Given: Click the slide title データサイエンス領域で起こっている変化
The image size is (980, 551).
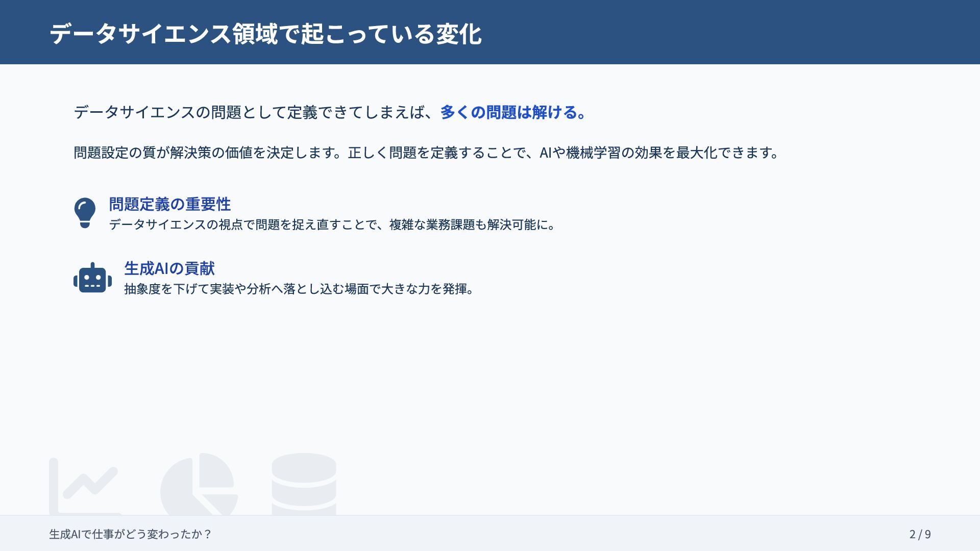Looking at the screenshot, I should click(265, 34).
